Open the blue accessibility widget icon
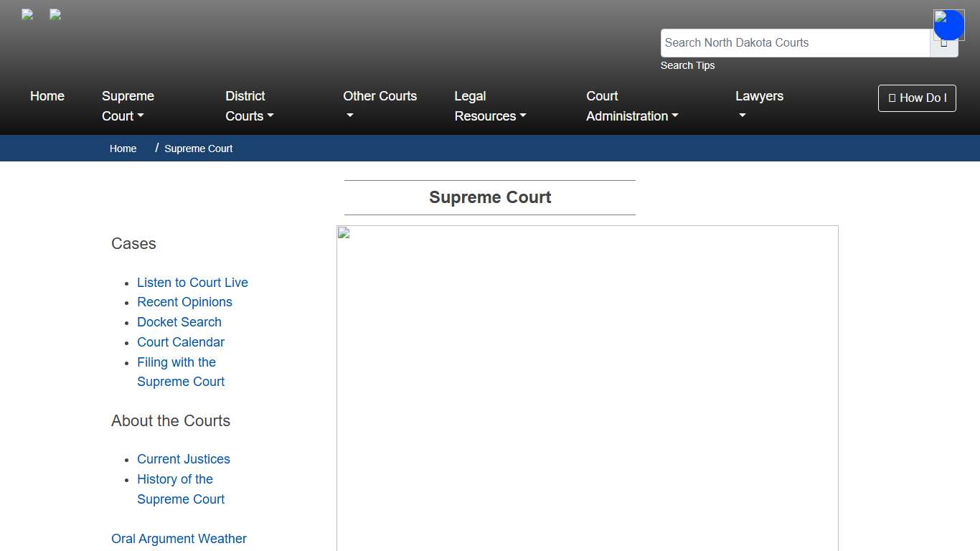This screenshot has height=551, width=980. click(x=948, y=24)
